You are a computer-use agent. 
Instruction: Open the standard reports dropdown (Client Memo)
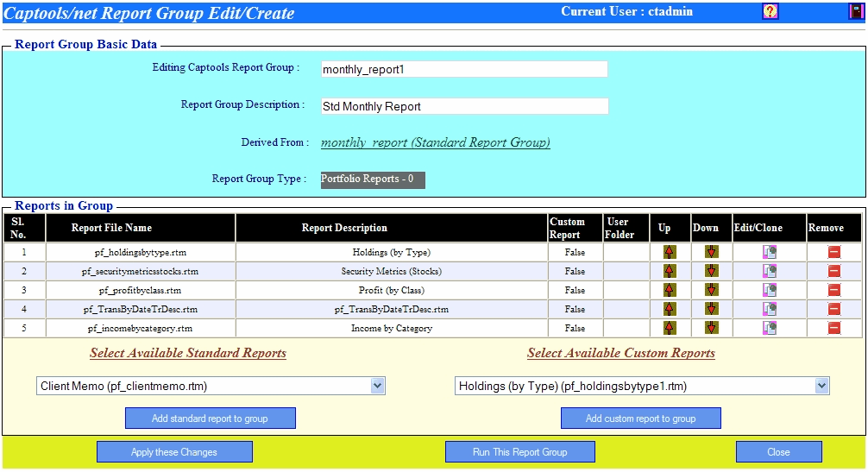[211, 387]
